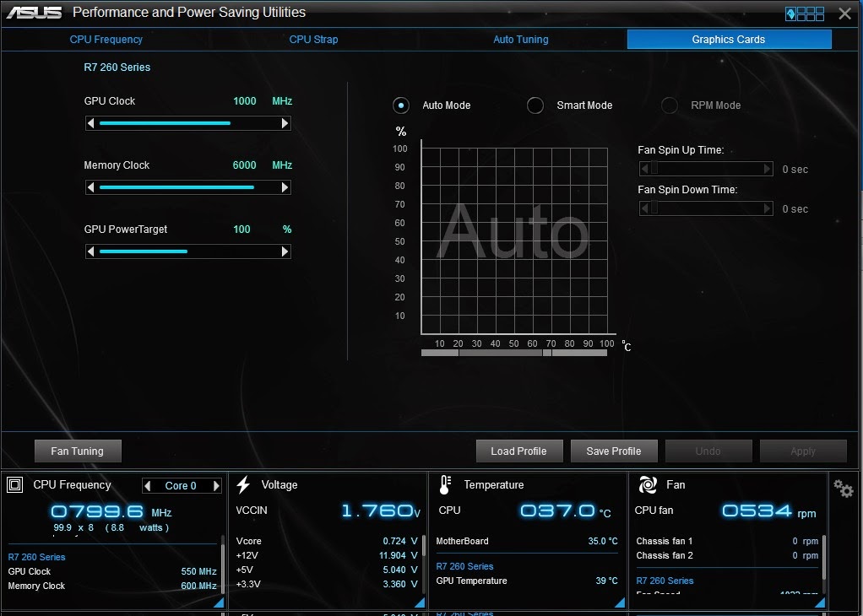863x616 pixels.
Task: Open monitor settings gears icon
Action: click(x=844, y=489)
